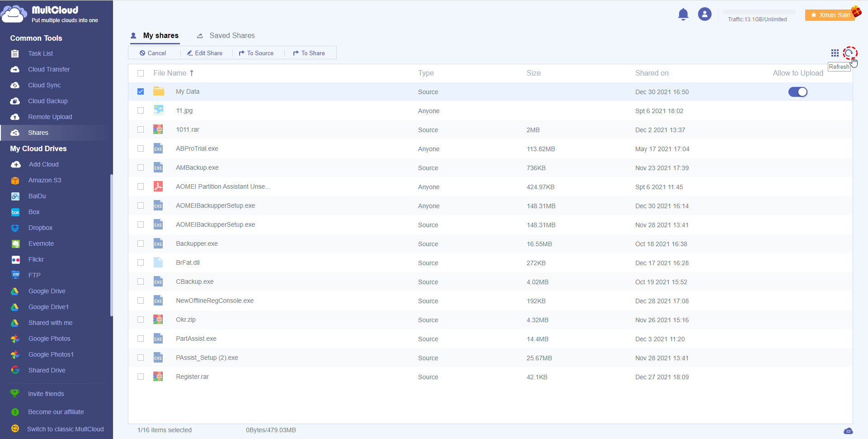868x439 pixels.
Task: Click the sidebar vertical scrollbar
Action: coord(111,244)
